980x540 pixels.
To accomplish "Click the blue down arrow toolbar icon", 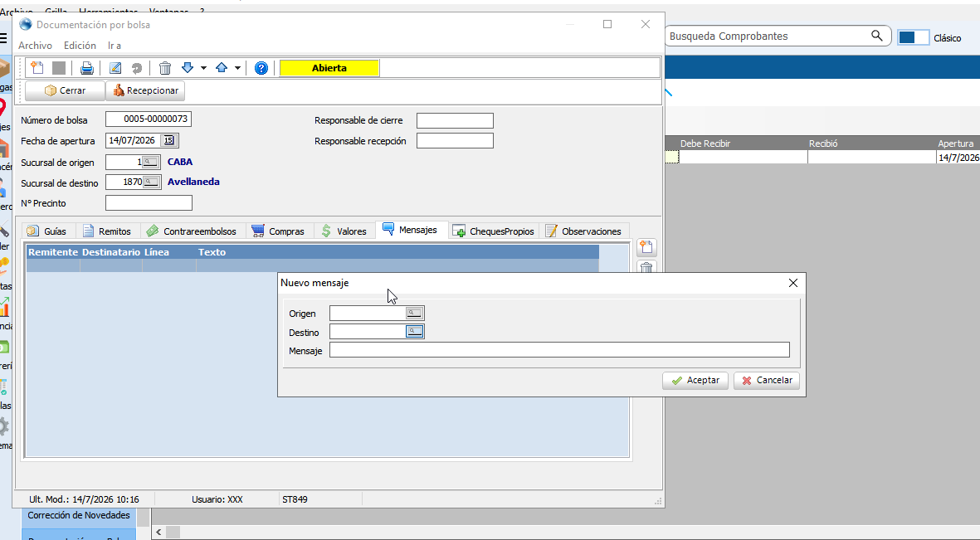I will [x=188, y=67].
